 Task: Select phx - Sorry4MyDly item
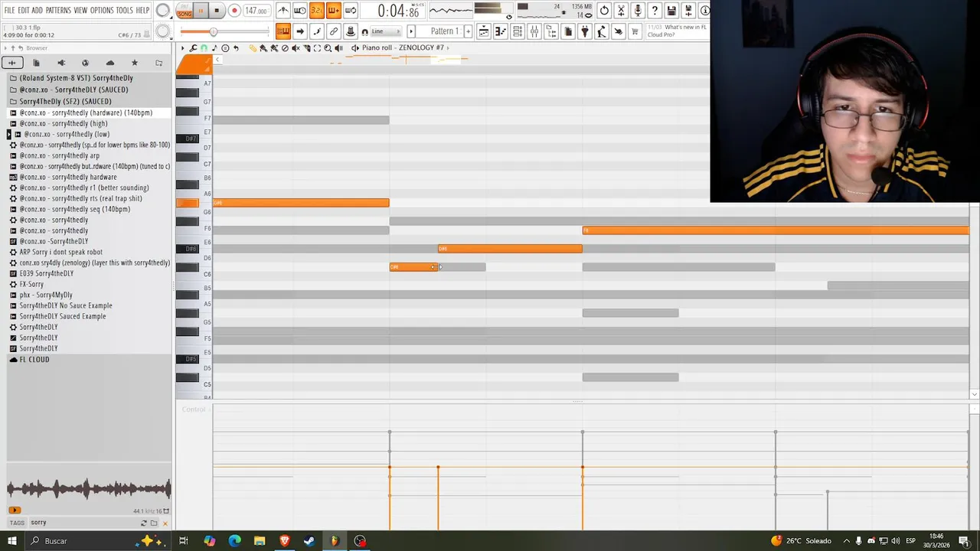coord(46,295)
